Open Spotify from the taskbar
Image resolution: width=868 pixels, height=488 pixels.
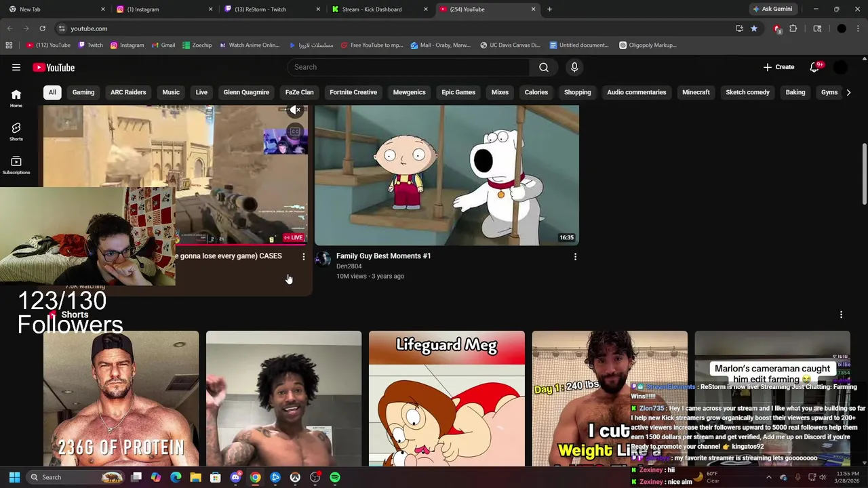pyautogui.click(x=335, y=477)
